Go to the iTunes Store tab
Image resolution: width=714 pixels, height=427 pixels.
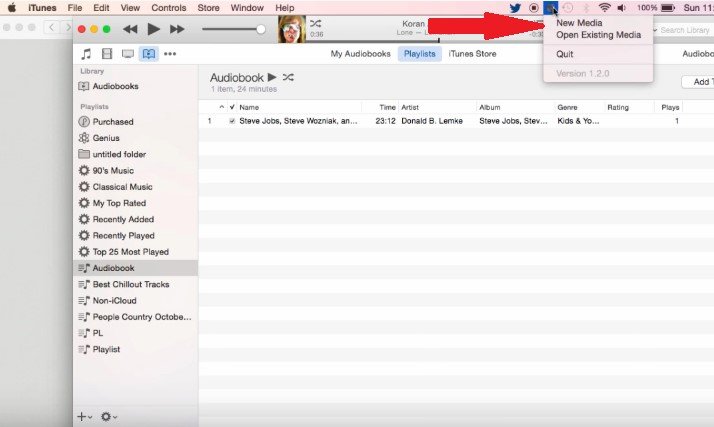pos(472,54)
